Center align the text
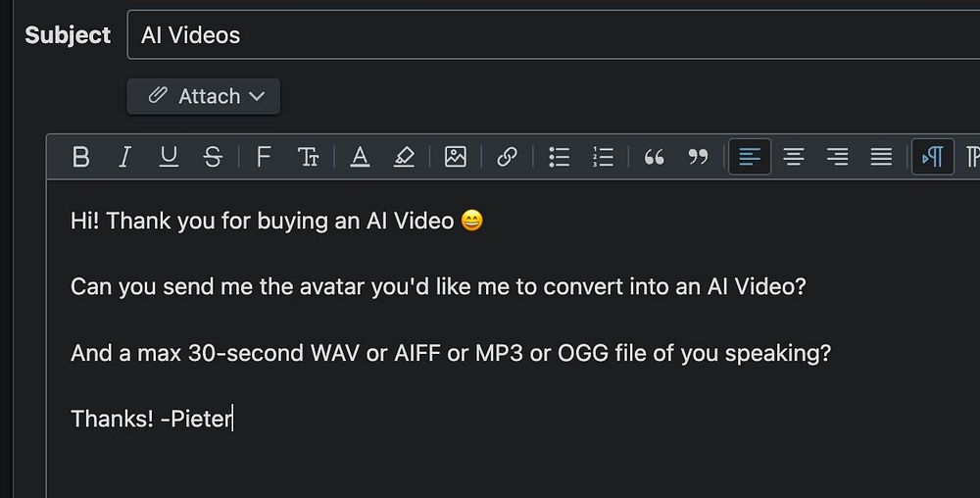The width and height of the screenshot is (980, 498). (794, 157)
